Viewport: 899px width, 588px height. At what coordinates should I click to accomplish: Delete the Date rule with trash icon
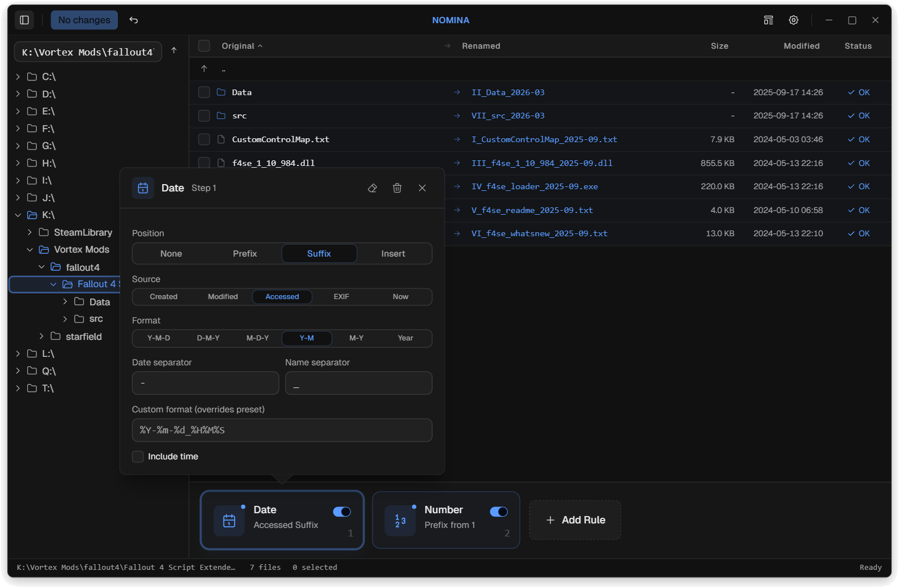click(397, 188)
